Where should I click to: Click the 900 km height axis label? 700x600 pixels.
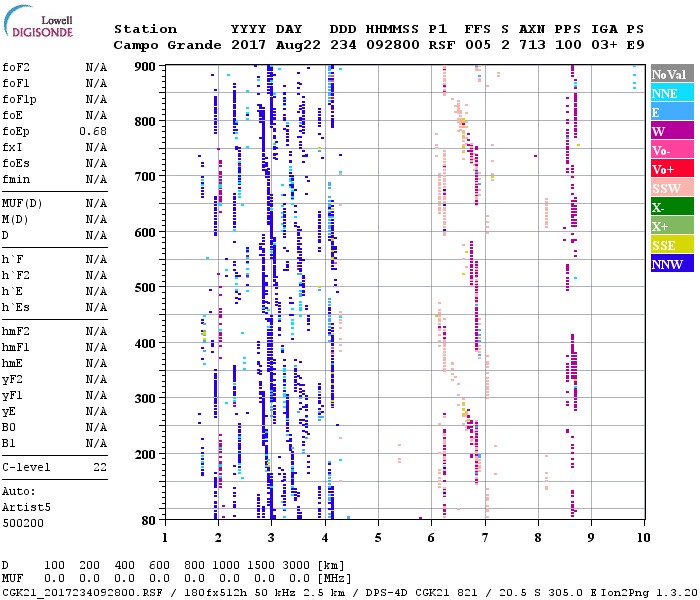(146, 67)
